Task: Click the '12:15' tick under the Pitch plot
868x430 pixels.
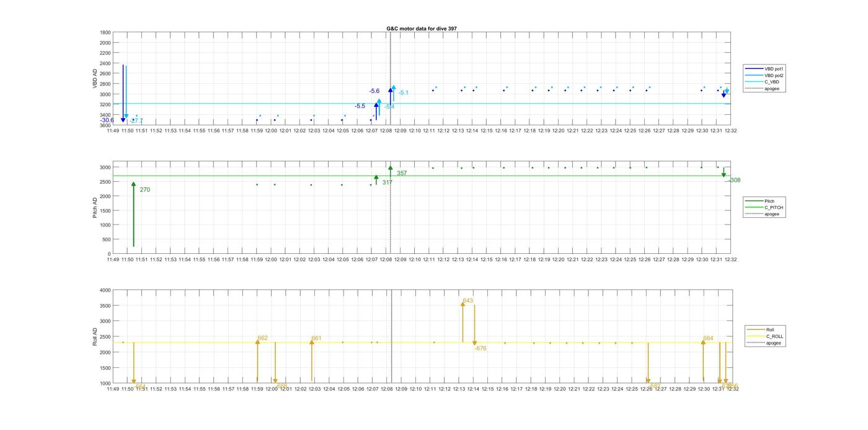Action: 487,259
